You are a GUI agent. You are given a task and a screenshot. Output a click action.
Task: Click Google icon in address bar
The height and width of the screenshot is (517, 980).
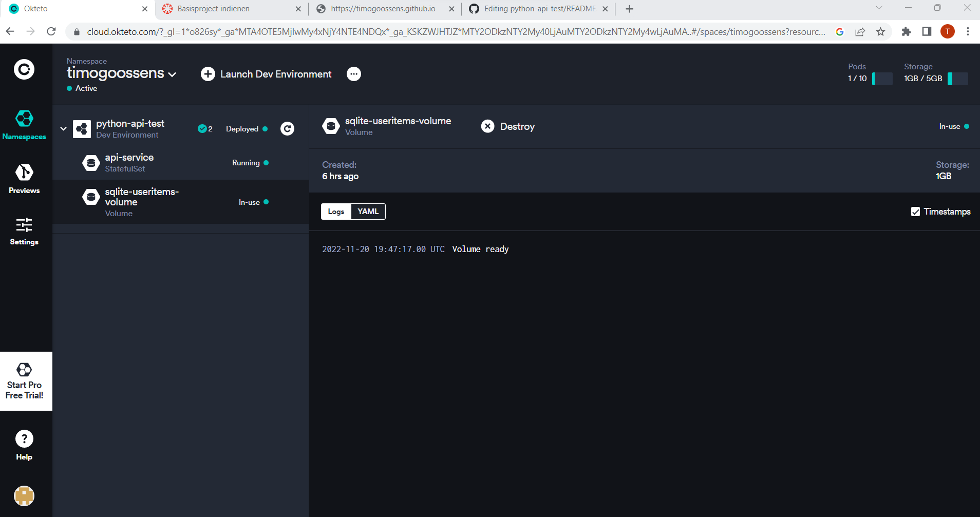(840, 31)
